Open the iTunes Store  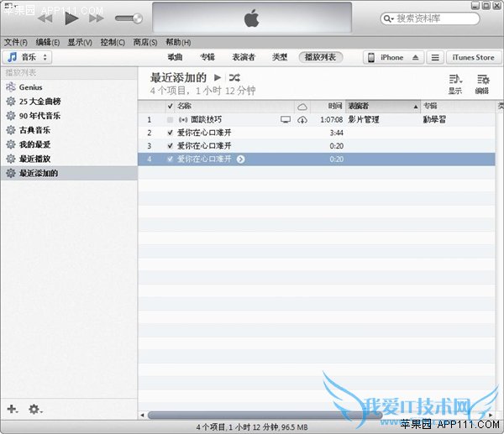coord(474,57)
